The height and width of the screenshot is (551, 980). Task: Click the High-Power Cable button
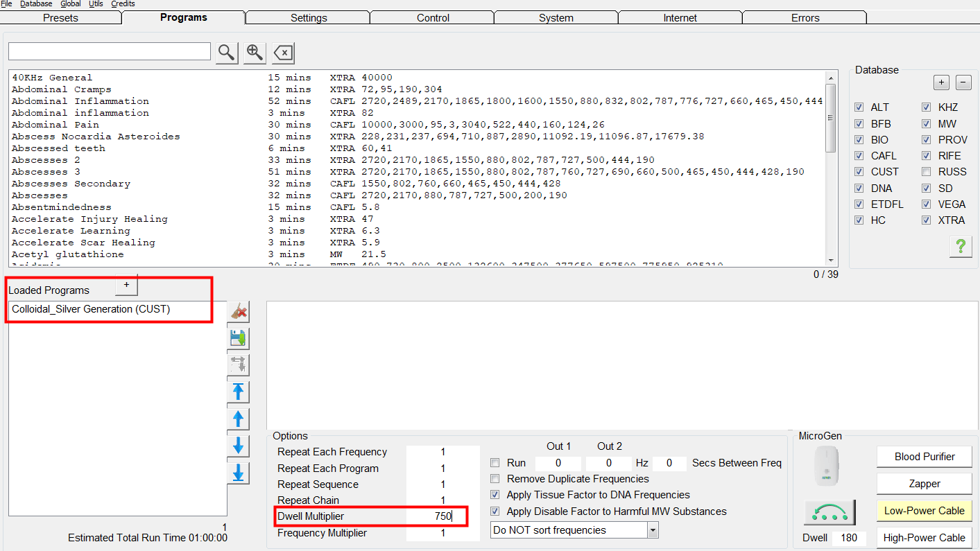(x=925, y=538)
